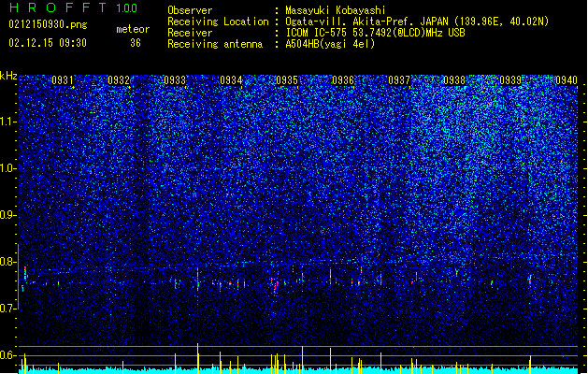Screen dimensions: 588x374
Task: Click receiver value ICOM IC-575 53.7492 MHz
Action: click(375, 33)
